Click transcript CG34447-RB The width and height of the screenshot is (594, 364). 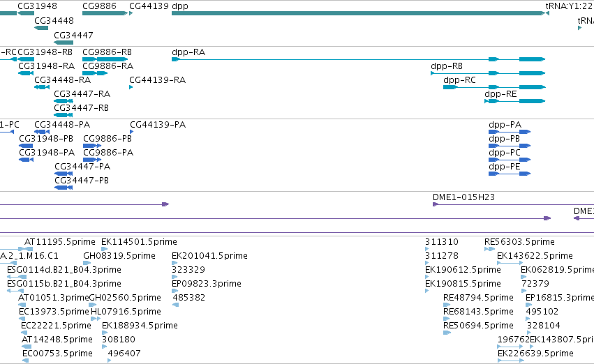pos(64,115)
